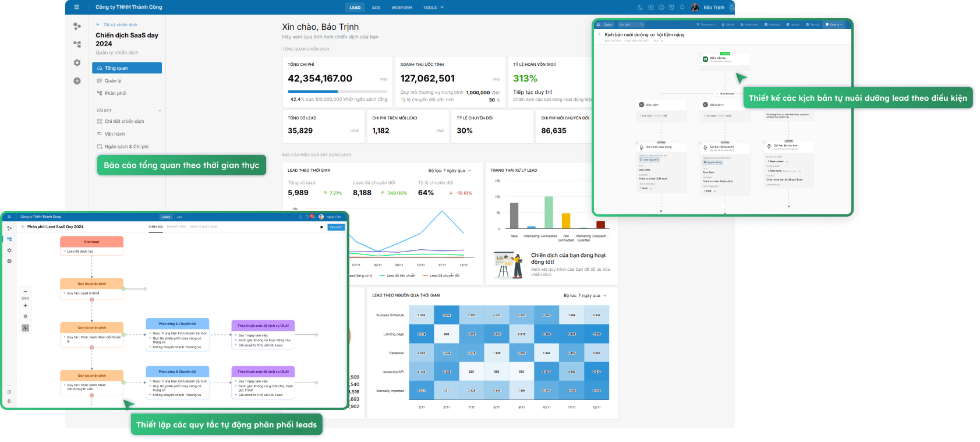Click lightning icon on Gửi email chào mừng action

click(x=642, y=147)
